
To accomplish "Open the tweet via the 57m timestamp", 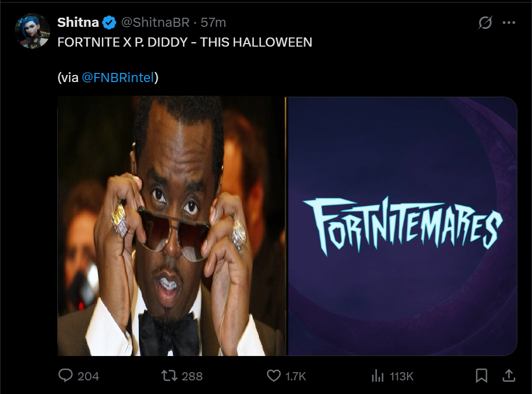I will tap(213, 22).
